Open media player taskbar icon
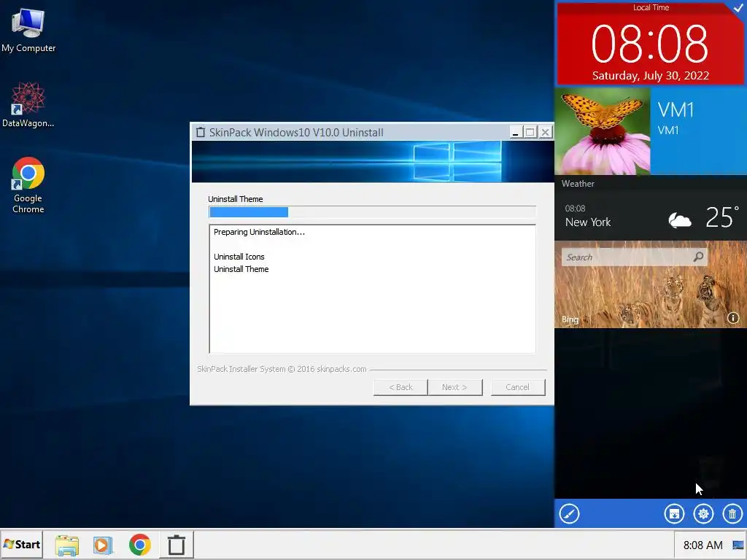The width and height of the screenshot is (747, 560). tap(102, 545)
